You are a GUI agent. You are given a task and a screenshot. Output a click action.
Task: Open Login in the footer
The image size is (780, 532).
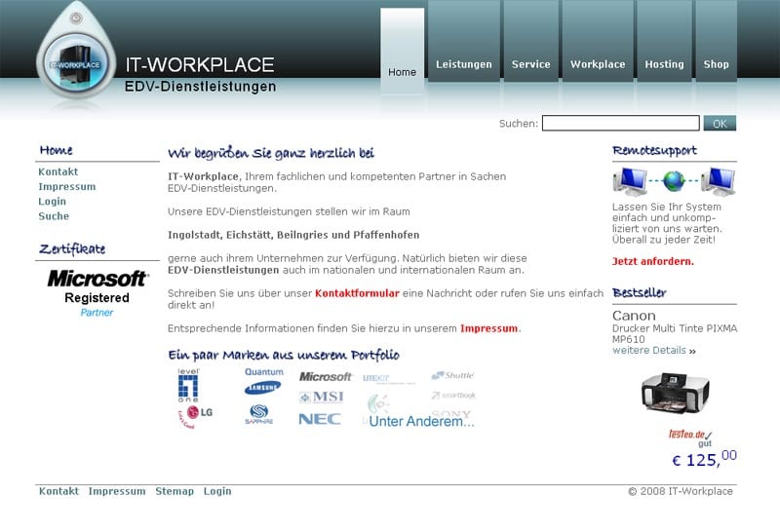click(217, 491)
